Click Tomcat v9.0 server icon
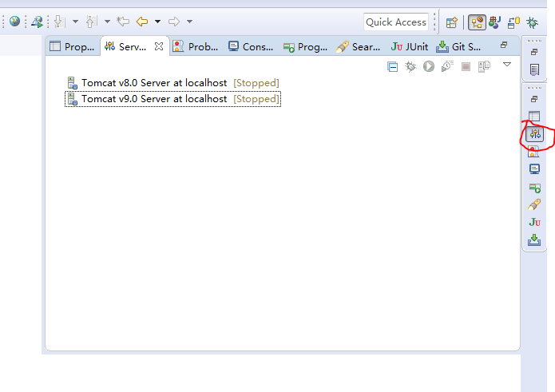Viewport: 555px width, 392px height. coord(72,99)
